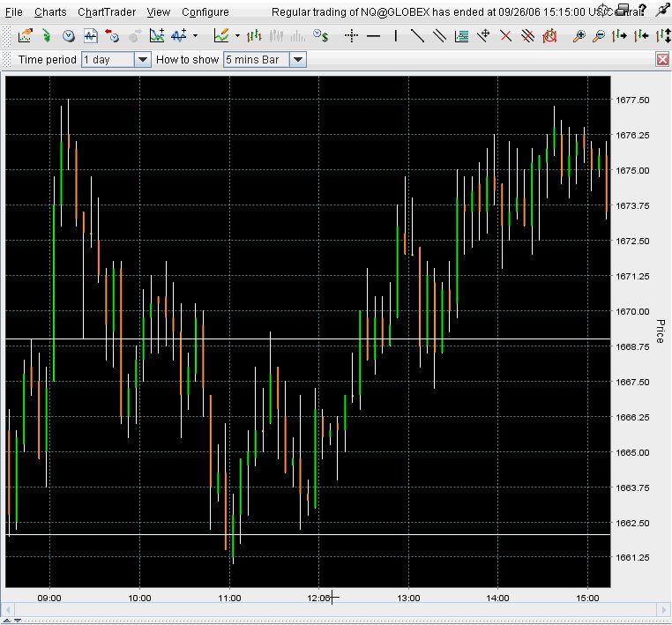Select the diagonal trend line tool
The image size is (672, 625).
pyautogui.click(x=417, y=35)
